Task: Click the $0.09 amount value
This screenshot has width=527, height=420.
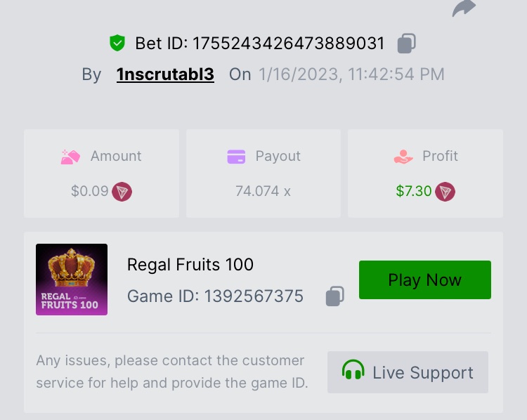Action: pyautogui.click(x=89, y=191)
